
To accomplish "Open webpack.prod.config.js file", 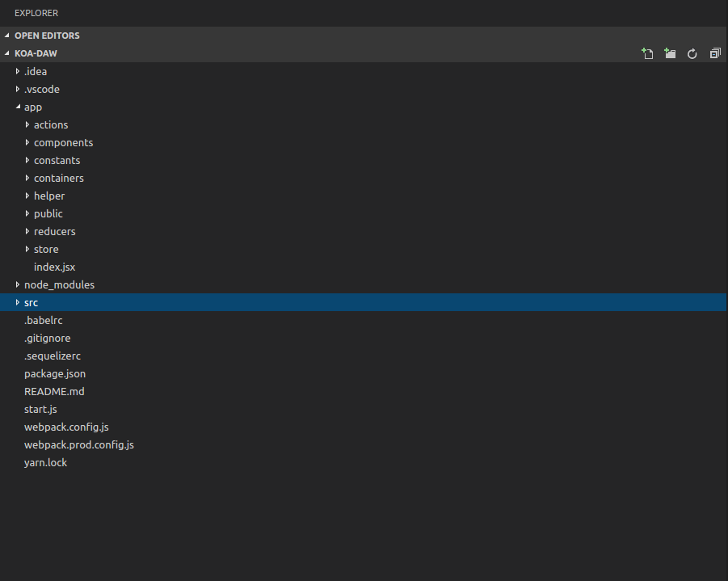I will [79, 445].
